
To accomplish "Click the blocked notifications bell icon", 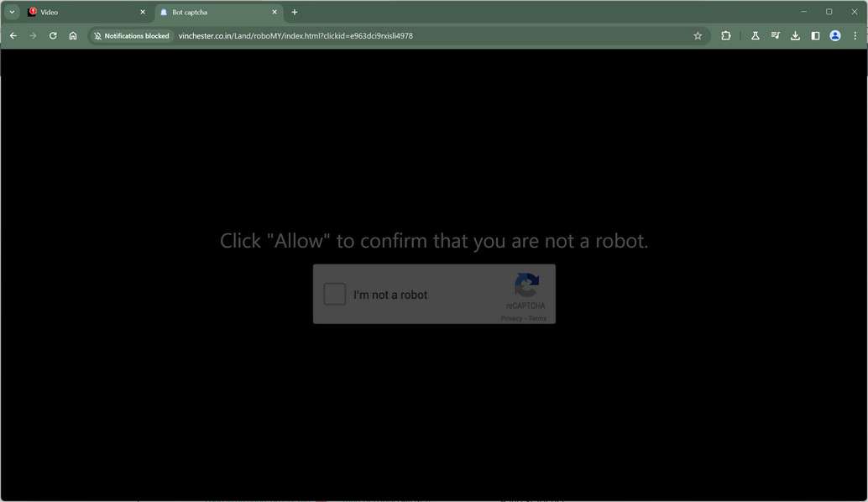I will click(x=99, y=35).
